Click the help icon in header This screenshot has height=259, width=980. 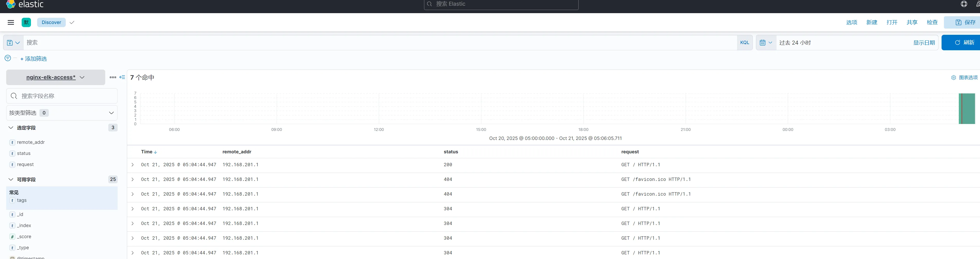[x=964, y=4]
